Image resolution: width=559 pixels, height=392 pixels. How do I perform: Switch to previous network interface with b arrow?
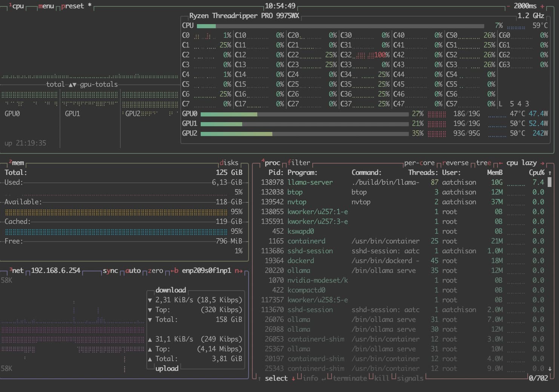[174, 271]
